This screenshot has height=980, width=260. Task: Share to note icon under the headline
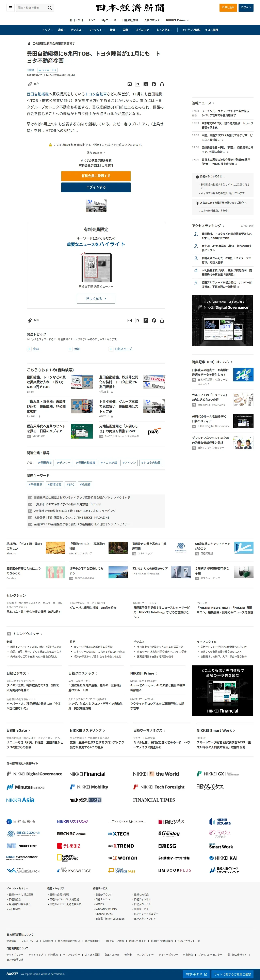click(x=137, y=84)
